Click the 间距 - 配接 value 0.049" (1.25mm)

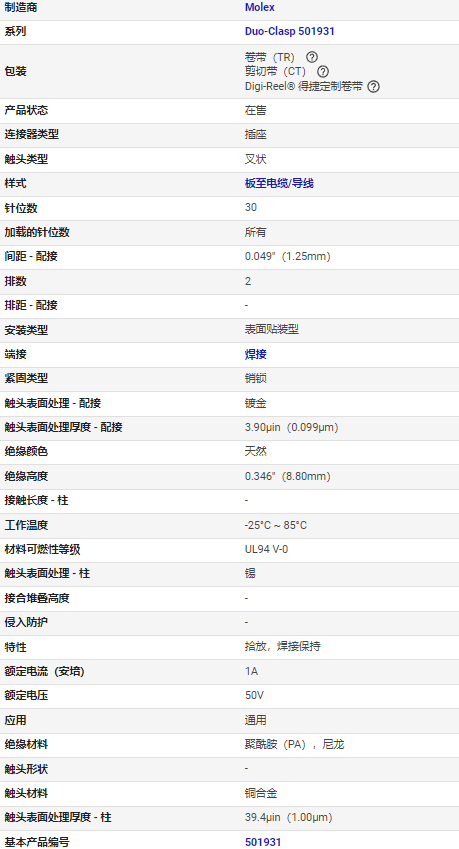[x=287, y=256]
